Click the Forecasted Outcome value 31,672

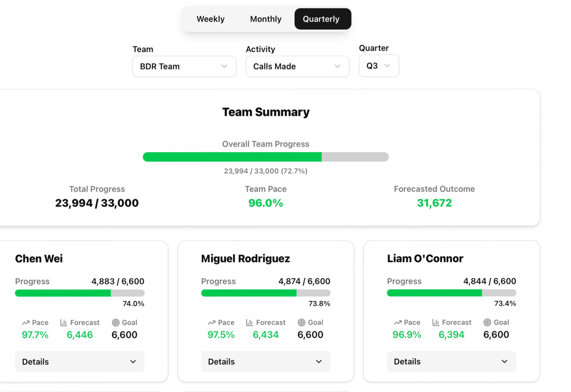pos(434,203)
